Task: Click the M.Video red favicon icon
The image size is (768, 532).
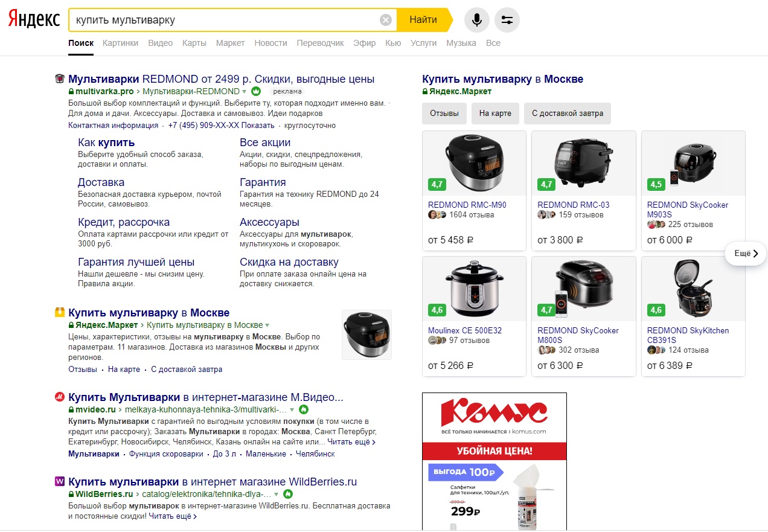Action: 60,397
